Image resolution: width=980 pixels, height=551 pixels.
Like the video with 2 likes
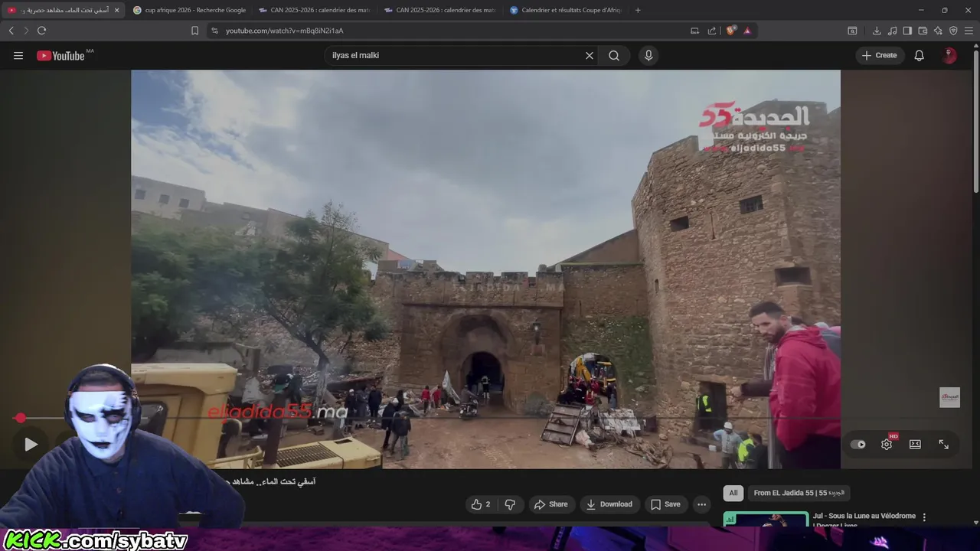click(481, 504)
